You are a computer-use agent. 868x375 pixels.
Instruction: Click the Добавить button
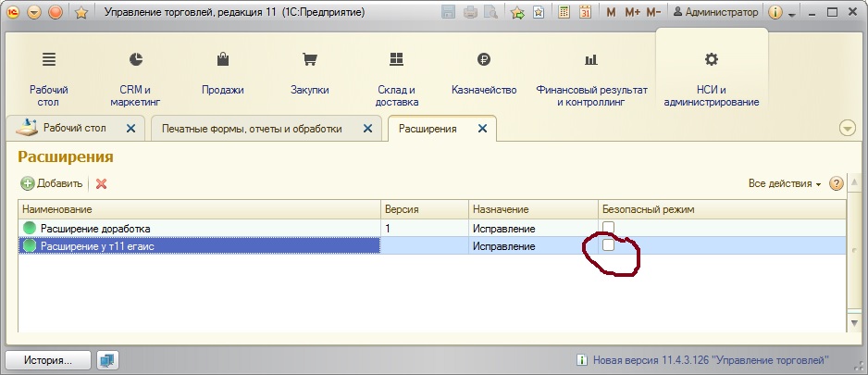point(52,183)
